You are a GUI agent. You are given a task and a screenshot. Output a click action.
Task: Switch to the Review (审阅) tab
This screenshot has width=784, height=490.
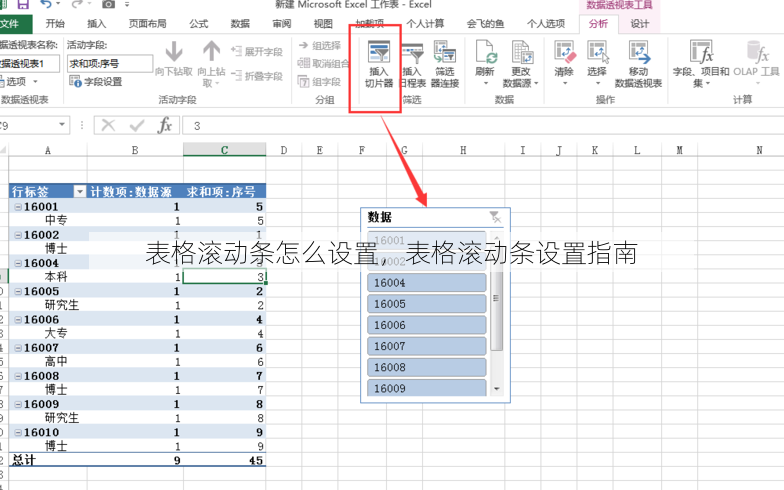click(282, 24)
